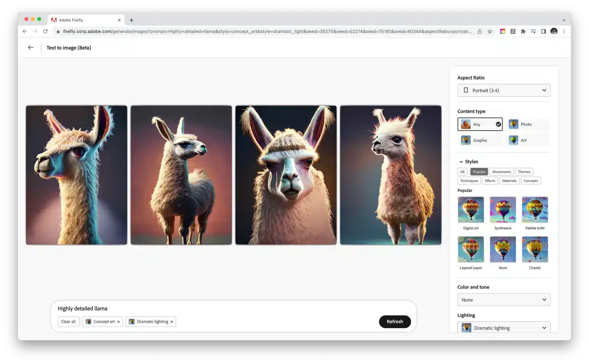Choose the Synthwave style thumbnail

(503, 210)
